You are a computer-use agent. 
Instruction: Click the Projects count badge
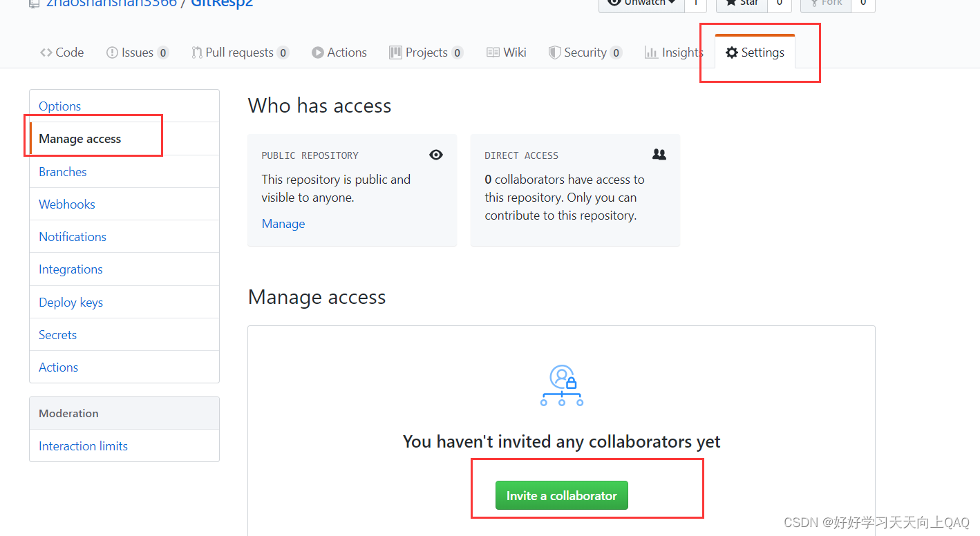click(458, 52)
